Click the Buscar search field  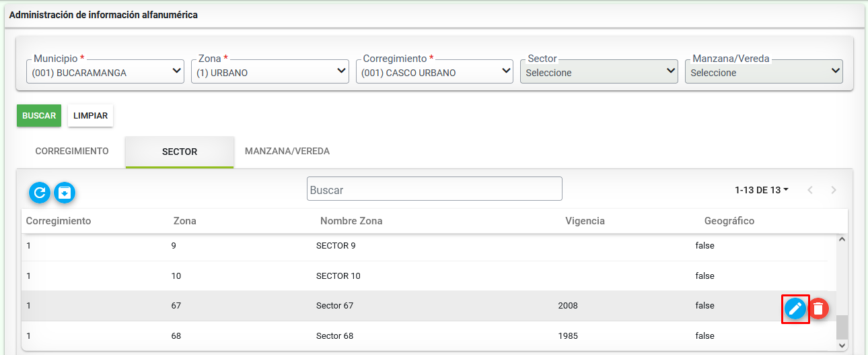point(435,189)
